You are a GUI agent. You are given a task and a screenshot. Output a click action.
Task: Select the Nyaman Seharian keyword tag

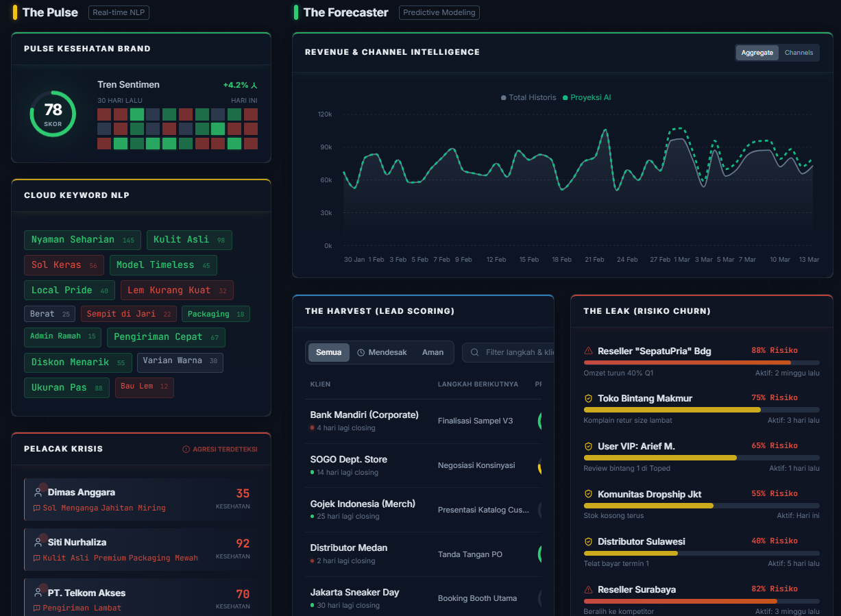[82, 240]
